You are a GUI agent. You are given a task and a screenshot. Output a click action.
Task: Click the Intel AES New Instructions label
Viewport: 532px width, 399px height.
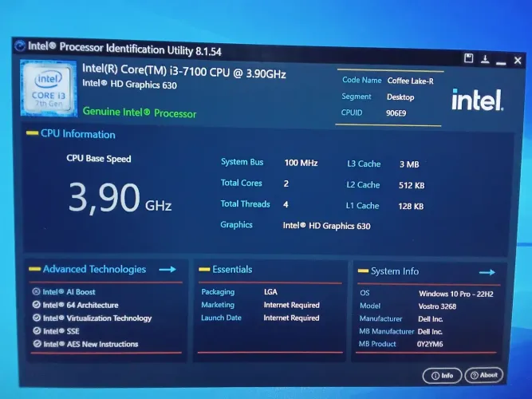pyautogui.click(x=91, y=344)
